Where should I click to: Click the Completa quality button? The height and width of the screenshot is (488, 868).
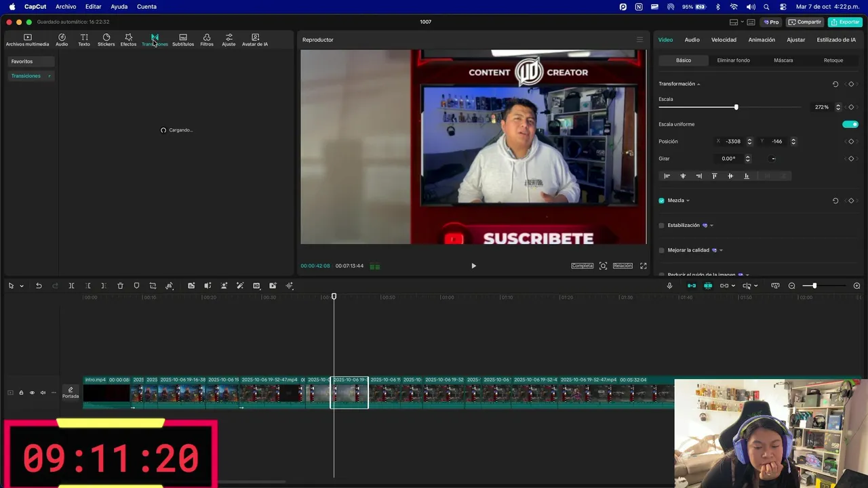click(582, 266)
